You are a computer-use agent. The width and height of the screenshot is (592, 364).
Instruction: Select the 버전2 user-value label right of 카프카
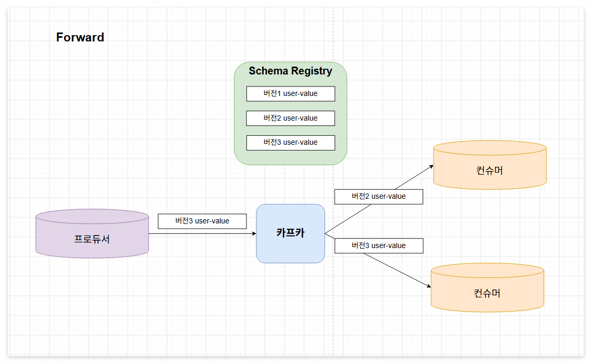click(x=379, y=197)
